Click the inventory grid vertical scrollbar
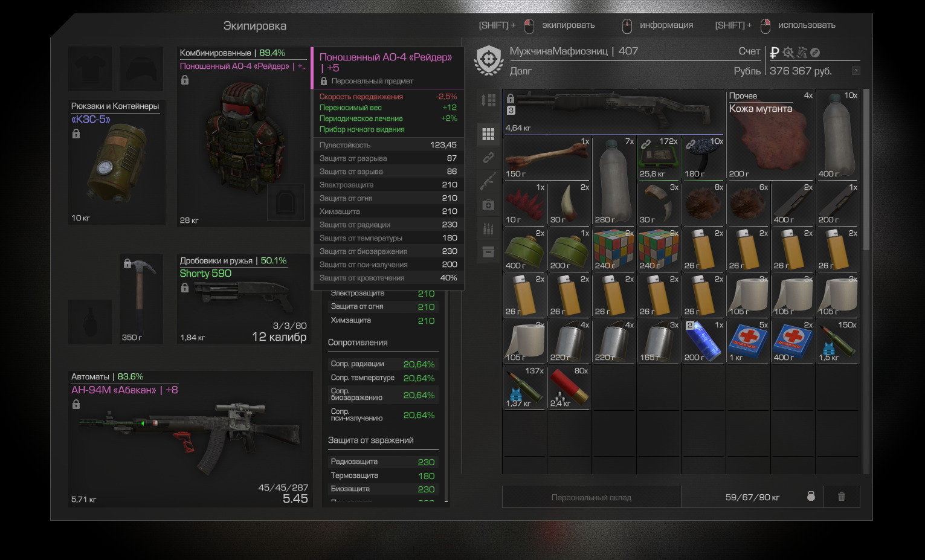Screen dimensions: 925x560 click(866, 169)
